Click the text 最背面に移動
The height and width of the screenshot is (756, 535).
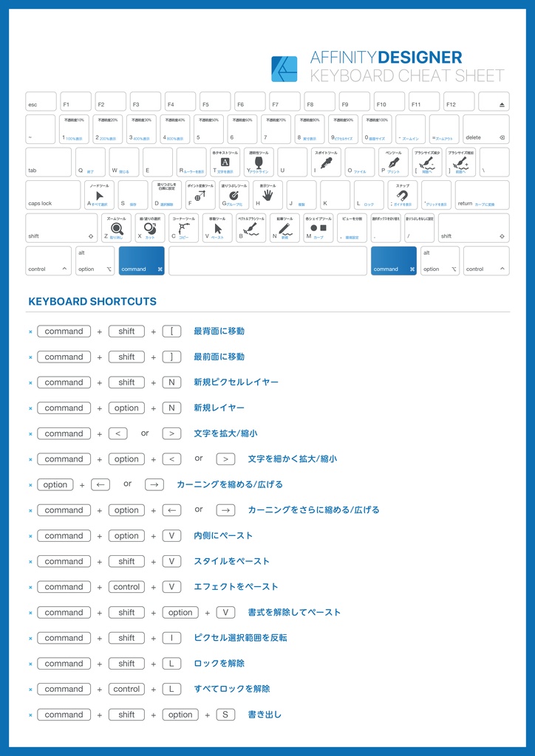(x=219, y=331)
